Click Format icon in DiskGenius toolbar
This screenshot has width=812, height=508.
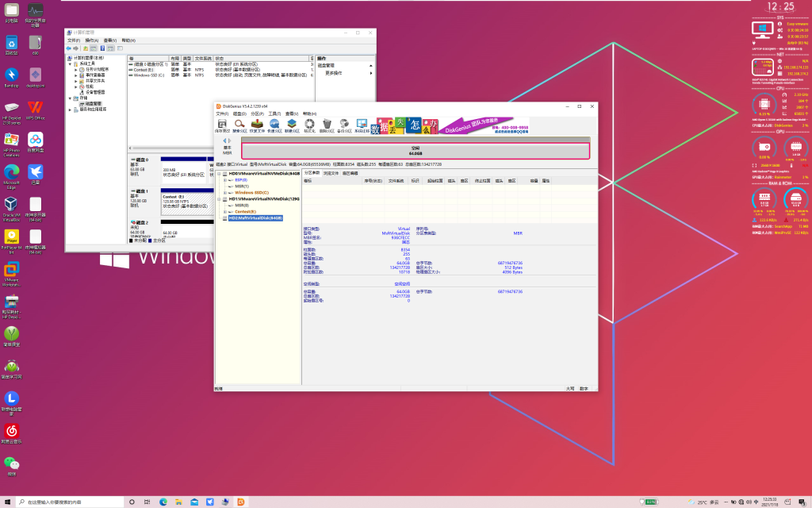(x=309, y=125)
